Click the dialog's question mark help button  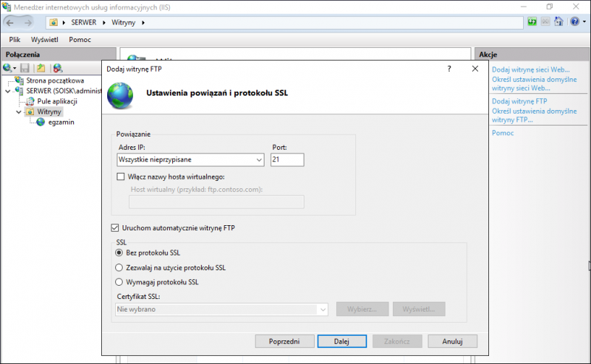tap(449, 69)
